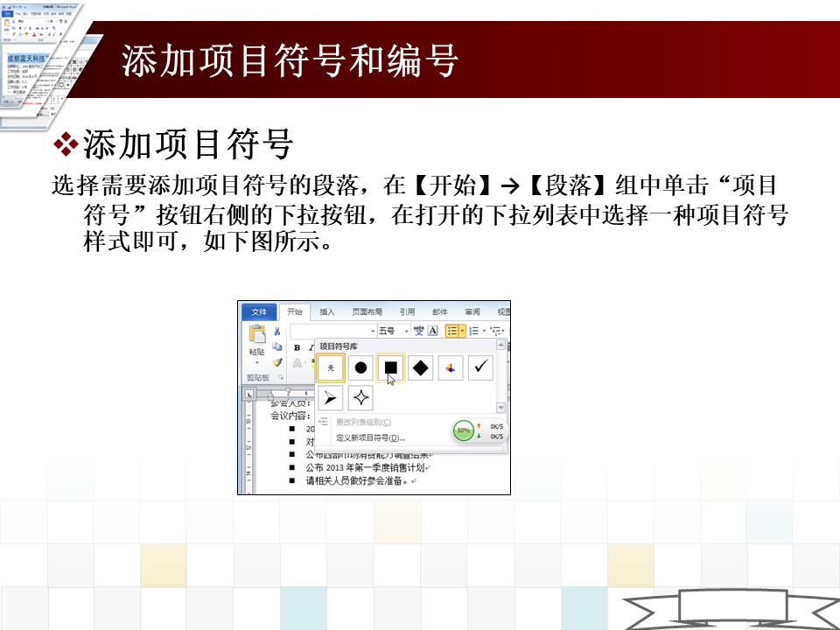Click 定义新项目符号(D)... menu entry
Image resolution: width=840 pixels, height=630 pixels.
(371, 437)
